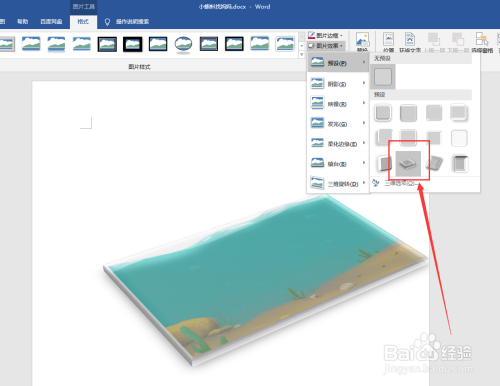The image size is (500, 386).
Task: Open the Glow (发光) submenu
Action: [338, 124]
